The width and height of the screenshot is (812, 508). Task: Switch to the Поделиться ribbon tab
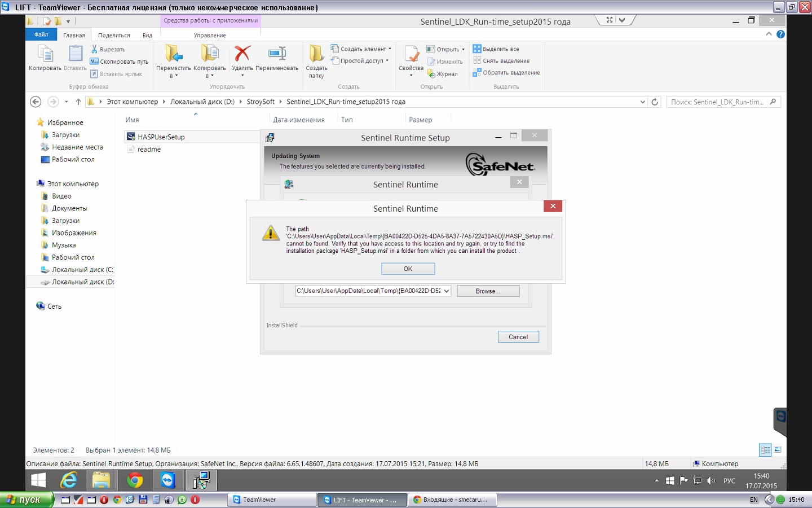pos(114,35)
